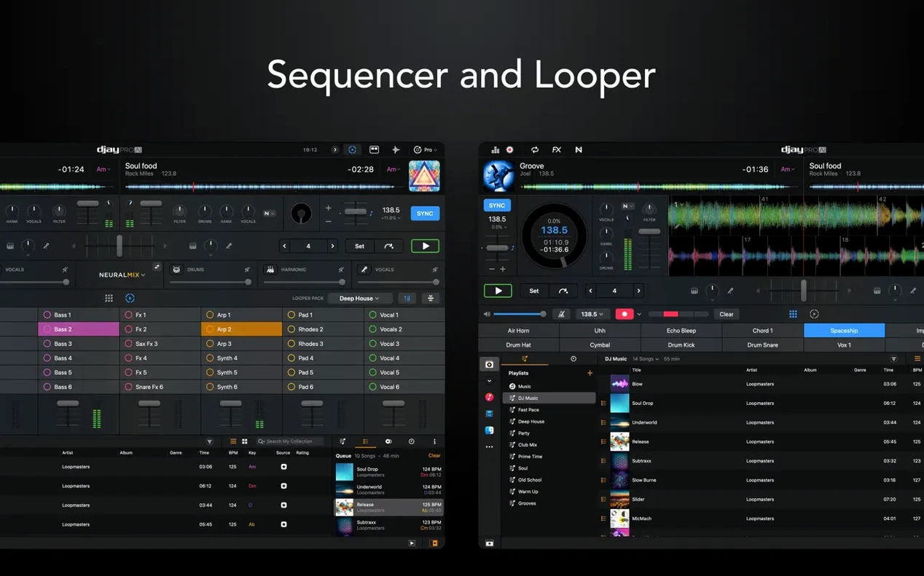This screenshot has height=576, width=924.
Task: Mute the HARMONIC stem with its pin icon
Action: coord(341,269)
